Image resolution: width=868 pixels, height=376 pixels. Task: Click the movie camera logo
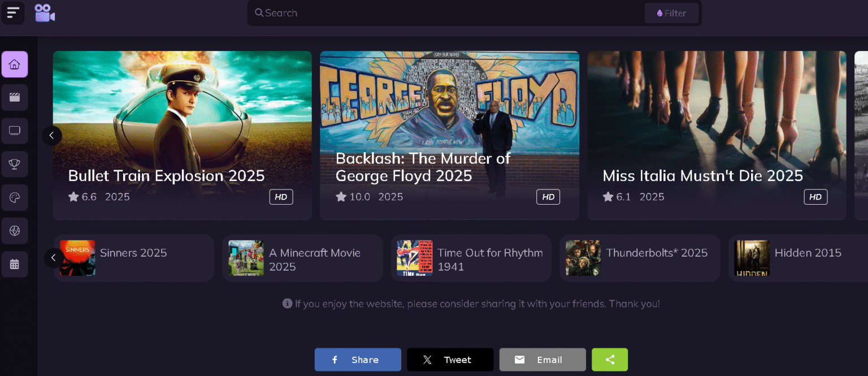tap(44, 12)
